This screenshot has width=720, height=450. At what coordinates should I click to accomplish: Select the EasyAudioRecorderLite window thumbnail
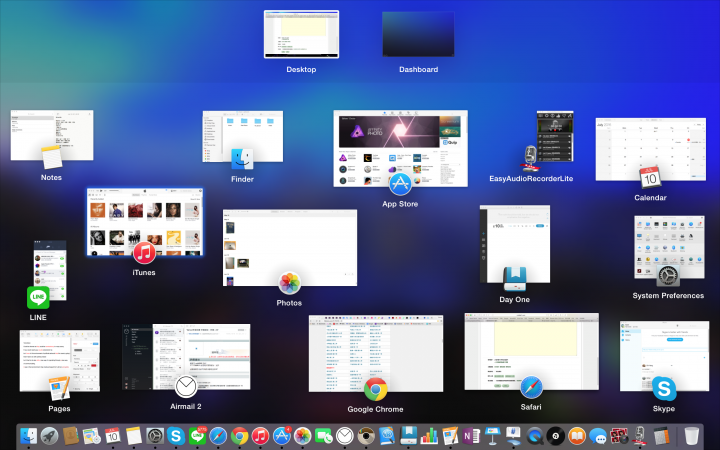(555, 136)
